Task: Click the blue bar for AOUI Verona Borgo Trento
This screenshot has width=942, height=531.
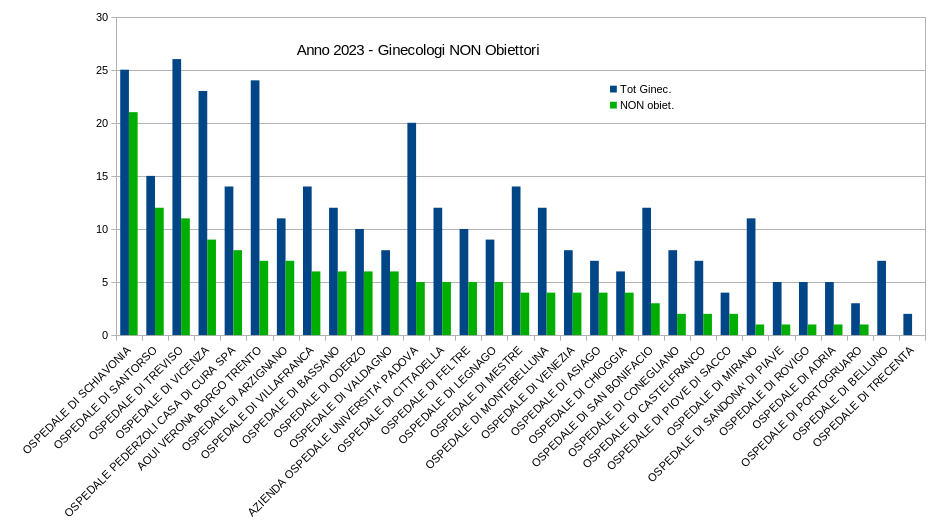Action: pos(255,208)
